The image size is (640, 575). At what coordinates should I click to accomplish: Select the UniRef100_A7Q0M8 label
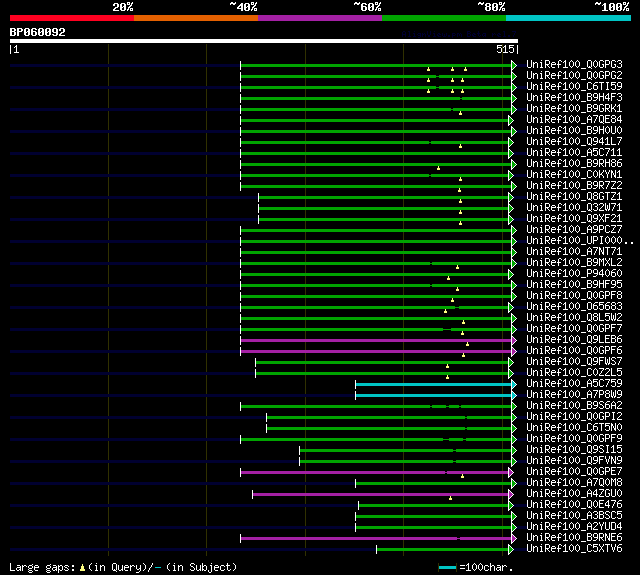tap(574, 483)
